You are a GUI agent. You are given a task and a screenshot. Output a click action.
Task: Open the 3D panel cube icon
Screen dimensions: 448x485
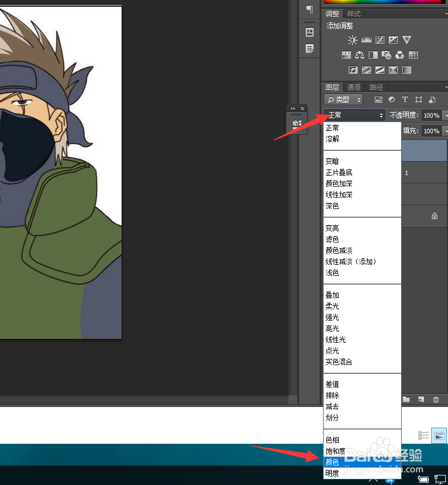pos(297,124)
